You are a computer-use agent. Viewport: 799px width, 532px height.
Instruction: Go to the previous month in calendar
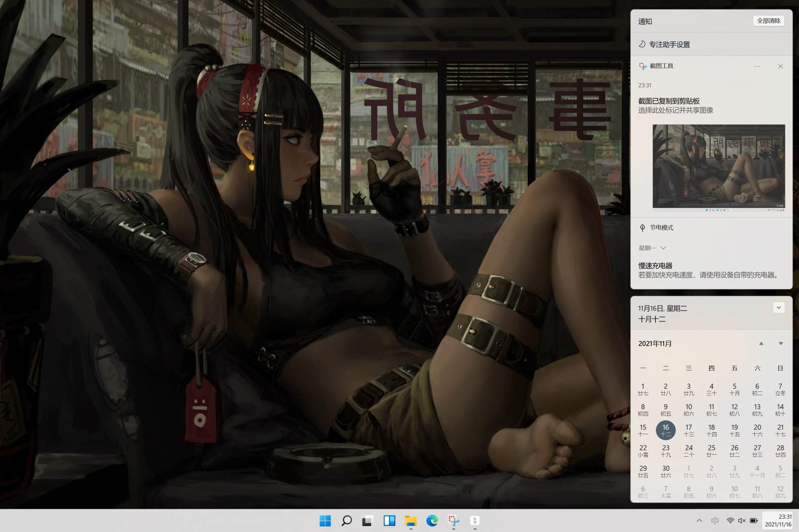761,344
